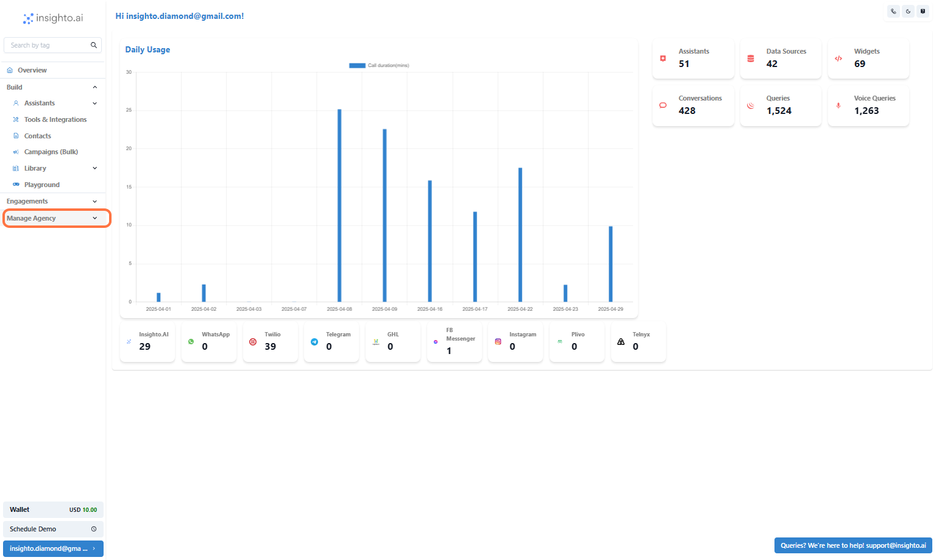This screenshot has height=560, width=939.
Task: Click the chart bar for 2025-04-22
Action: click(x=520, y=235)
